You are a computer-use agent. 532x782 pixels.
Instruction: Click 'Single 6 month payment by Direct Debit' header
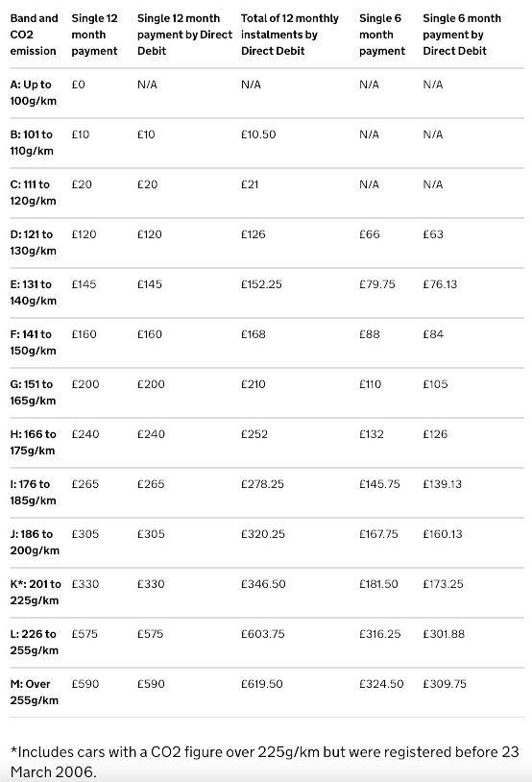point(462,35)
